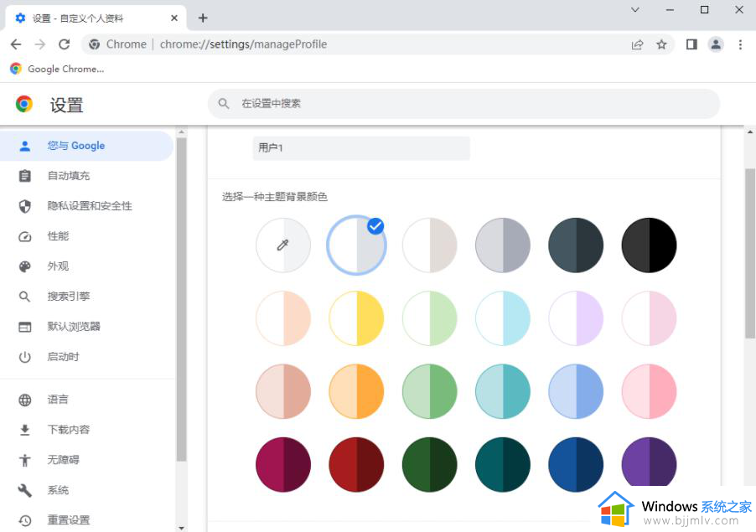The height and width of the screenshot is (532, 756).
Task: Reload the current page
Action: coord(65,44)
